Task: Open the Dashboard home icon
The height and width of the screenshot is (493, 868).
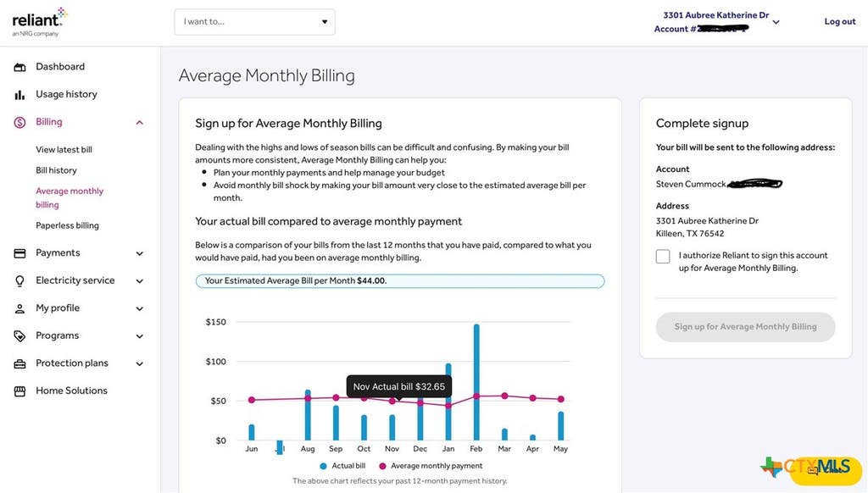Action: [x=20, y=67]
